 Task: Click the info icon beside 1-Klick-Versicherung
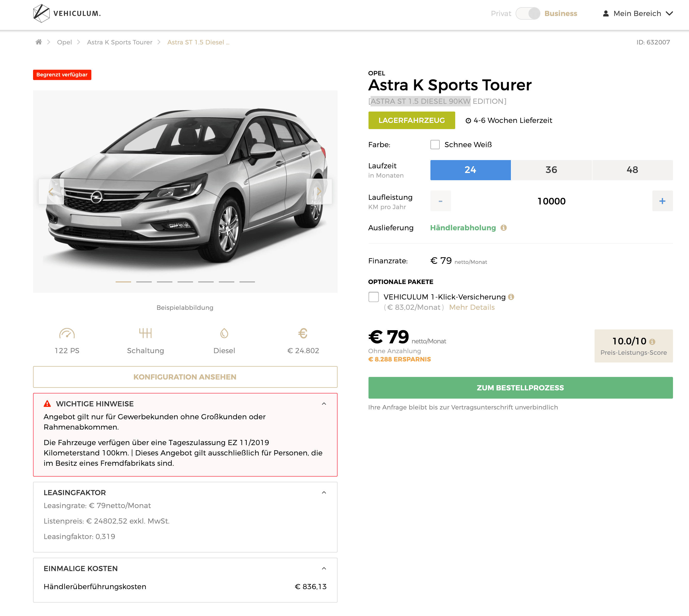pyautogui.click(x=511, y=297)
